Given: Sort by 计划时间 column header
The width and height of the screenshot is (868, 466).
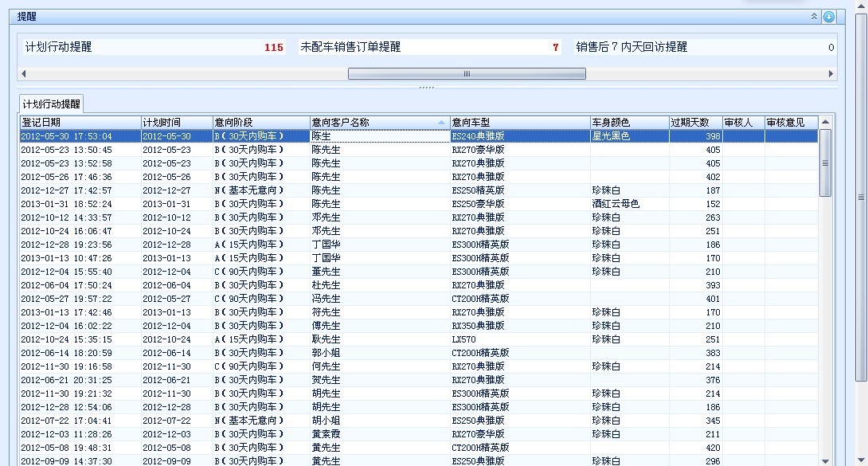Looking at the screenshot, I should 177,123.
